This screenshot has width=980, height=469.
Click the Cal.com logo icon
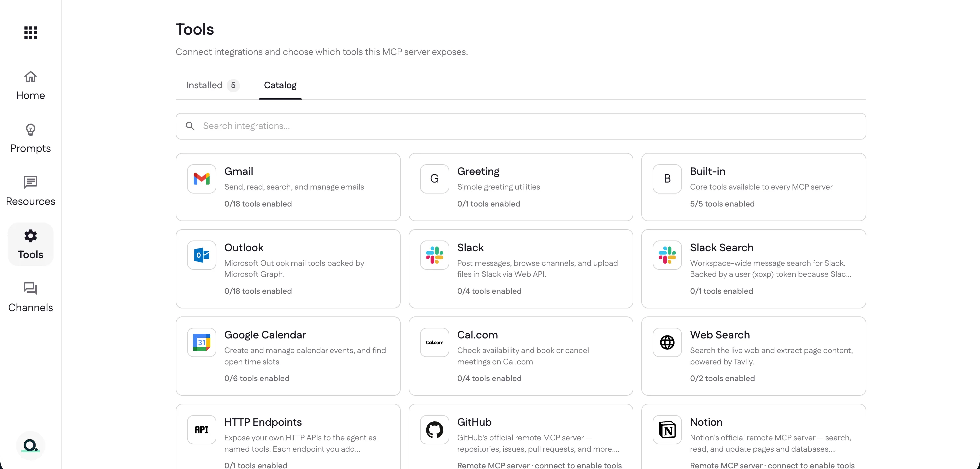click(434, 342)
